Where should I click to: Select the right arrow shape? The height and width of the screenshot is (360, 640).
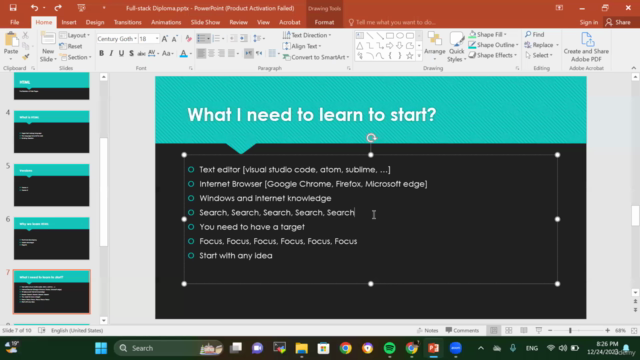[x=389, y=46]
